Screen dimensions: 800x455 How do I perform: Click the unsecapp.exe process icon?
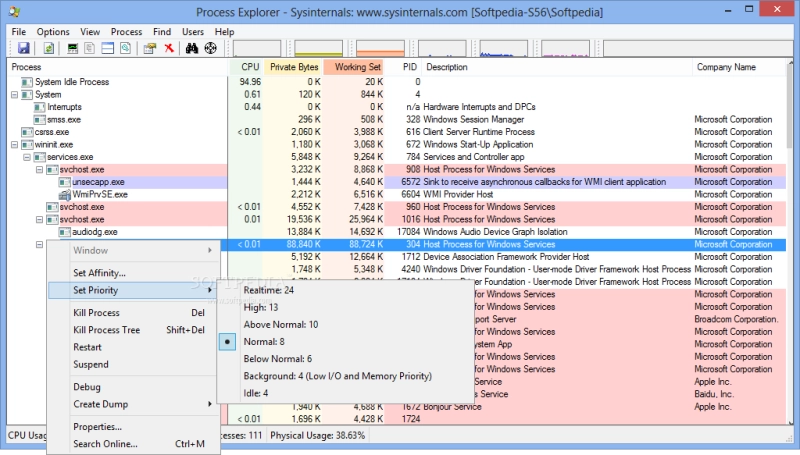[x=64, y=182]
